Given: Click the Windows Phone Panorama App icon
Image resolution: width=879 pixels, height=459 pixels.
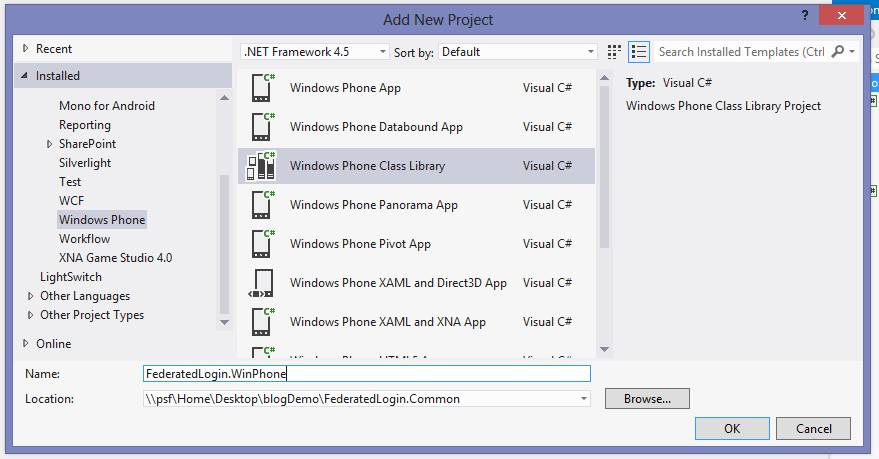Looking at the screenshot, I should (x=262, y=205).
